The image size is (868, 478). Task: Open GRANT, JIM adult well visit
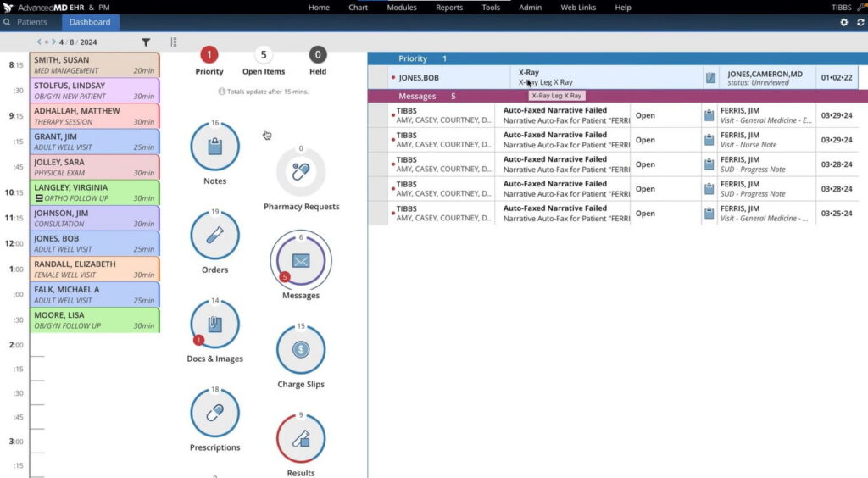(95, 141)
